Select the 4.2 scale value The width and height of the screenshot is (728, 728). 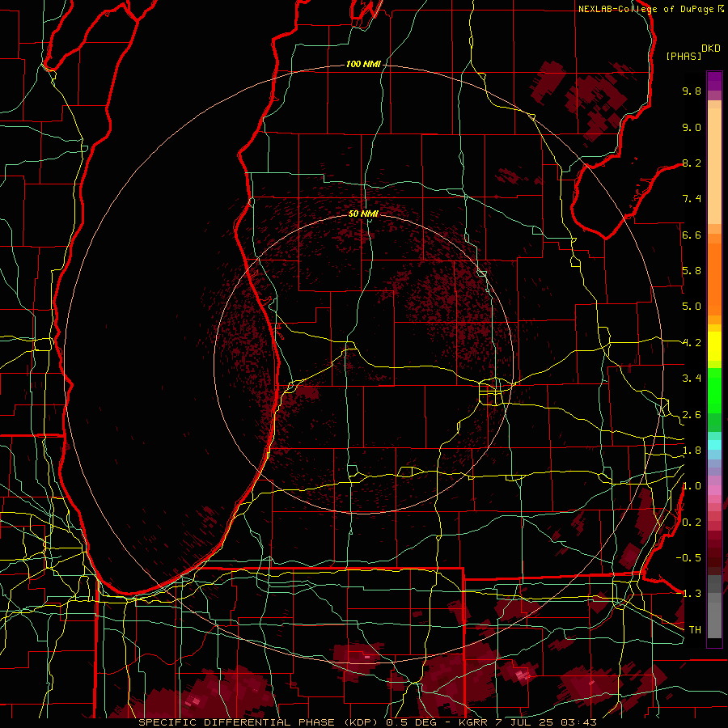pos(692,343)
